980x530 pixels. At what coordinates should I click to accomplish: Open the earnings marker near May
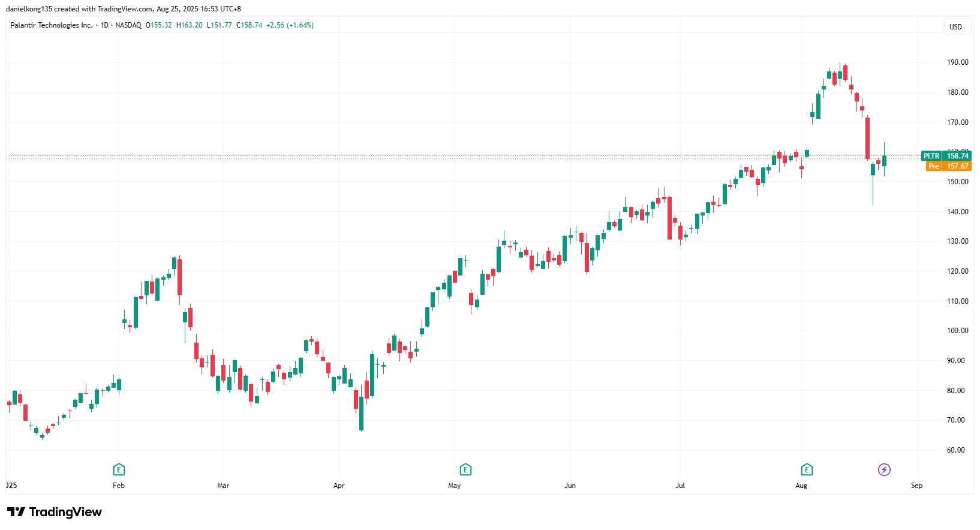[465, 469]
